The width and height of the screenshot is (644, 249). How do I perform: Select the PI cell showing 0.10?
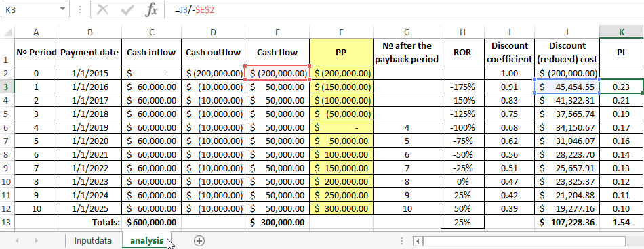(622, 209)
